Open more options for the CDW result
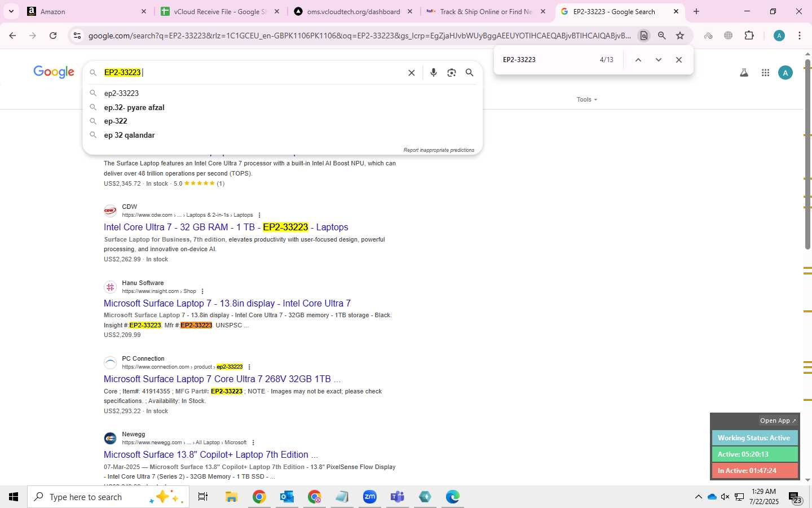Screen dimensions: 812x508 pyautogui.click(x=259, y=215)
